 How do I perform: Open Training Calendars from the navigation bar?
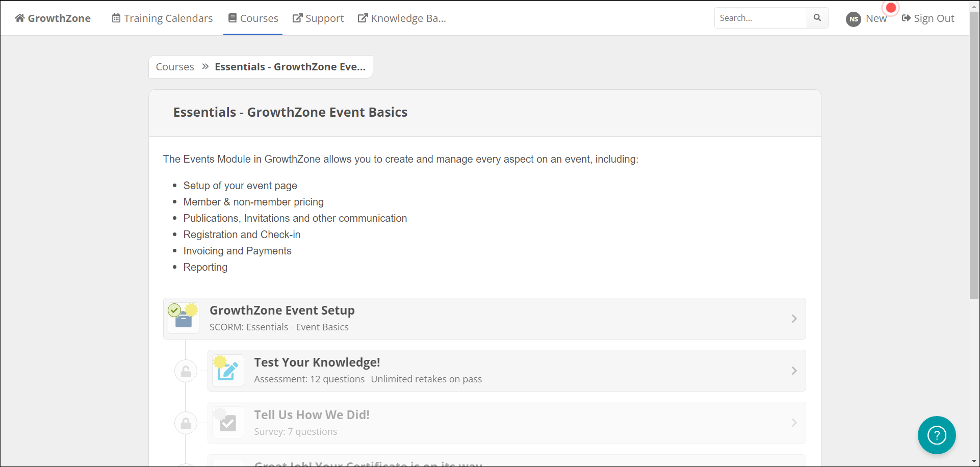tap(162, 18)
